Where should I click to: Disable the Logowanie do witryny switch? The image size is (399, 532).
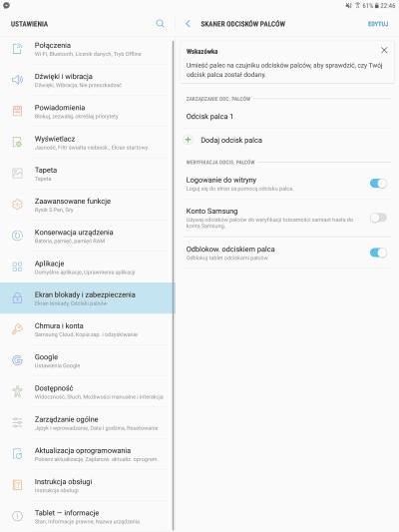point(378,184)
